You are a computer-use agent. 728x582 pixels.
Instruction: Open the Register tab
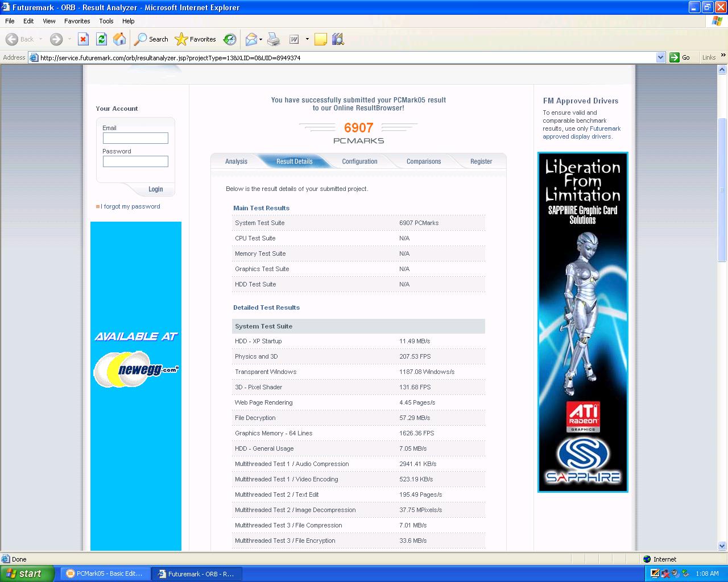coord(481,161)
